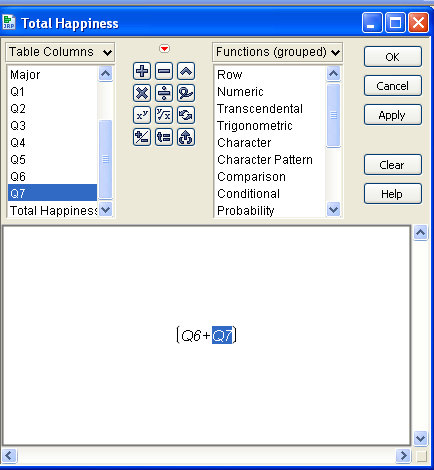Open the Table Columns dropdown
The width and height of the screenshot is (434, 470).
(x=60, y=52)
